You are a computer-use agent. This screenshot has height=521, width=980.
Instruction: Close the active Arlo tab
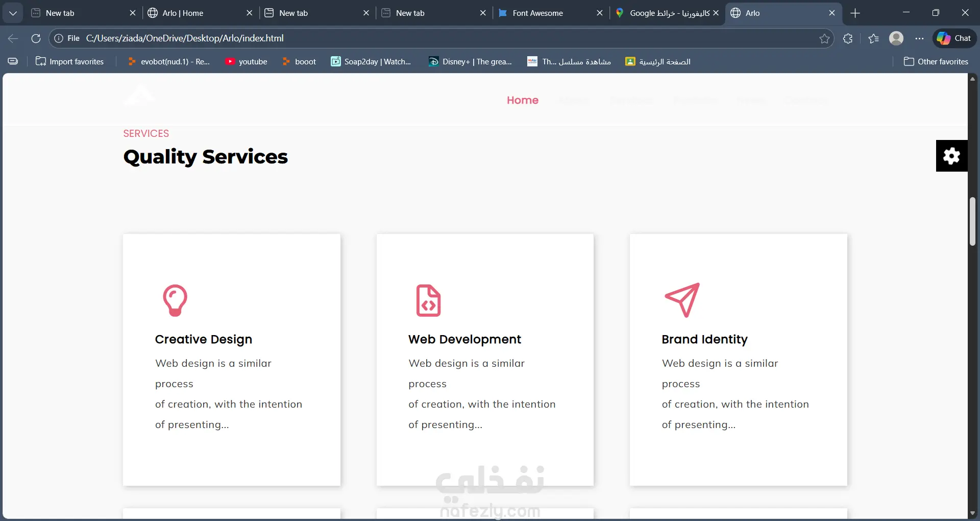point(832,13)
